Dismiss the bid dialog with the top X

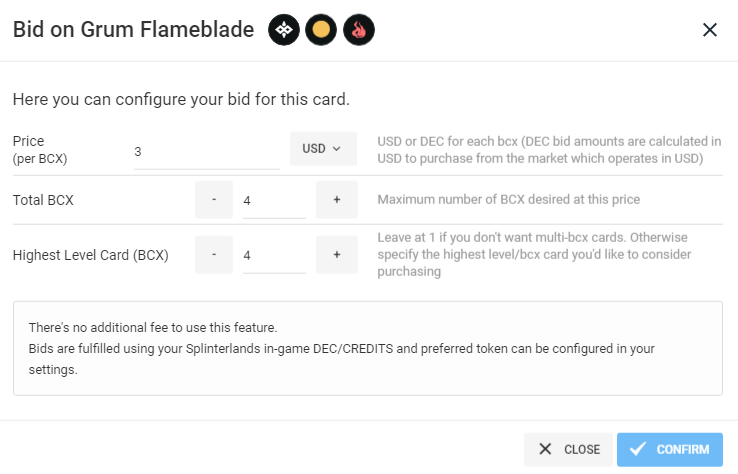[710, 30]
